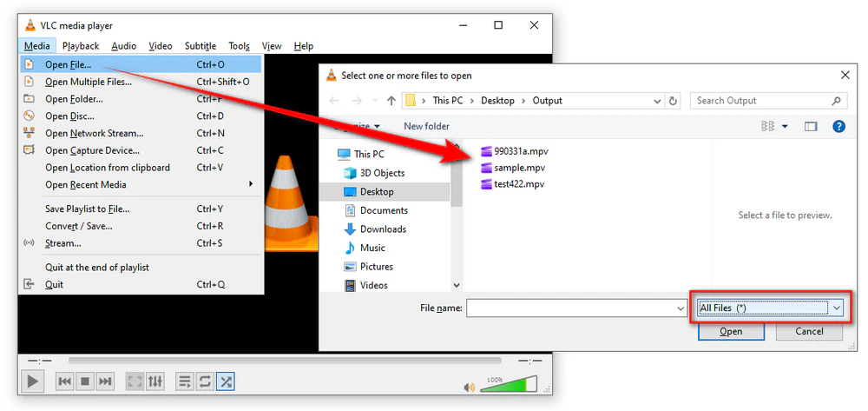Screen dimensions: 868x411
Task: Refresh the Output folder view
Action: [674, 102]
